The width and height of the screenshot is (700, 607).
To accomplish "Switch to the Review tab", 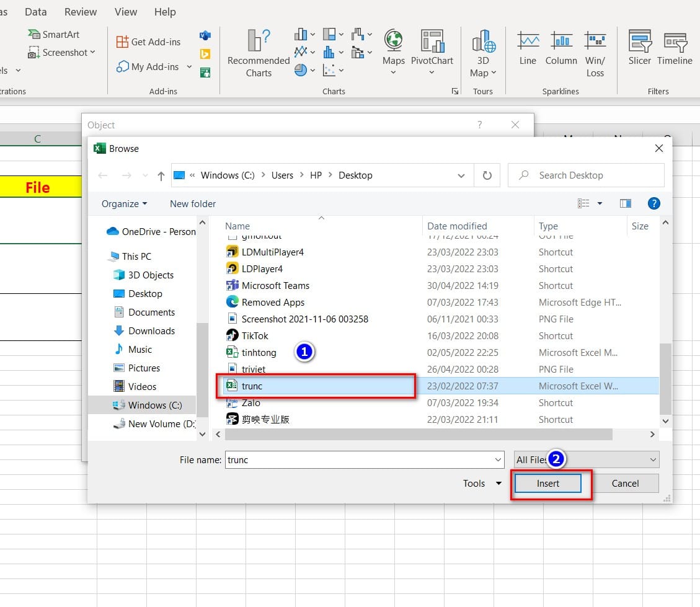I will click(x=81, y=11).
